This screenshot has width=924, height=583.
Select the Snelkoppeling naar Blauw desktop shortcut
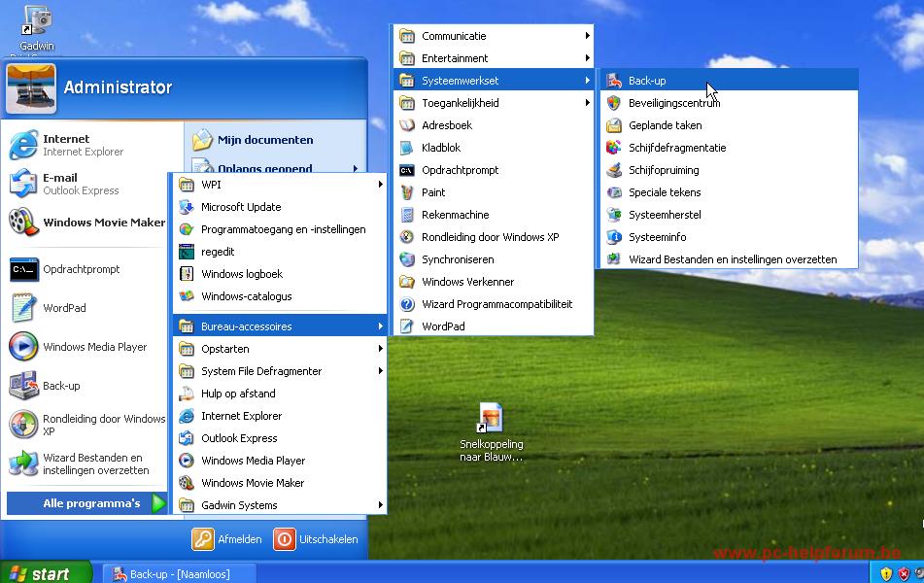491,431
